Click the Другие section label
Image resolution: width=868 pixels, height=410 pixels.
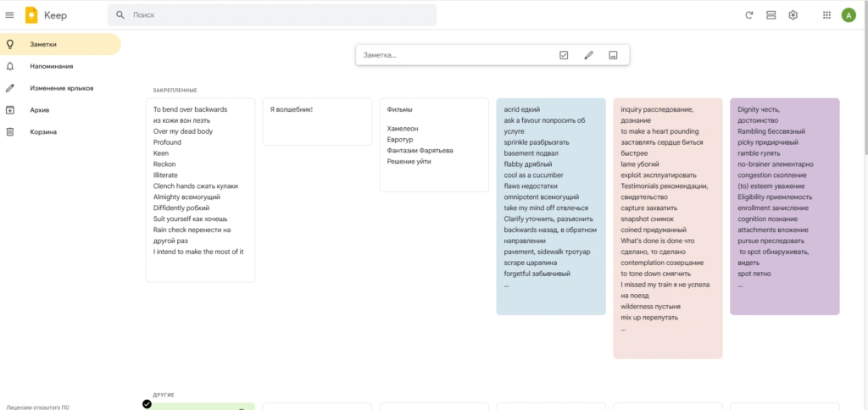(x=164, y=395)
